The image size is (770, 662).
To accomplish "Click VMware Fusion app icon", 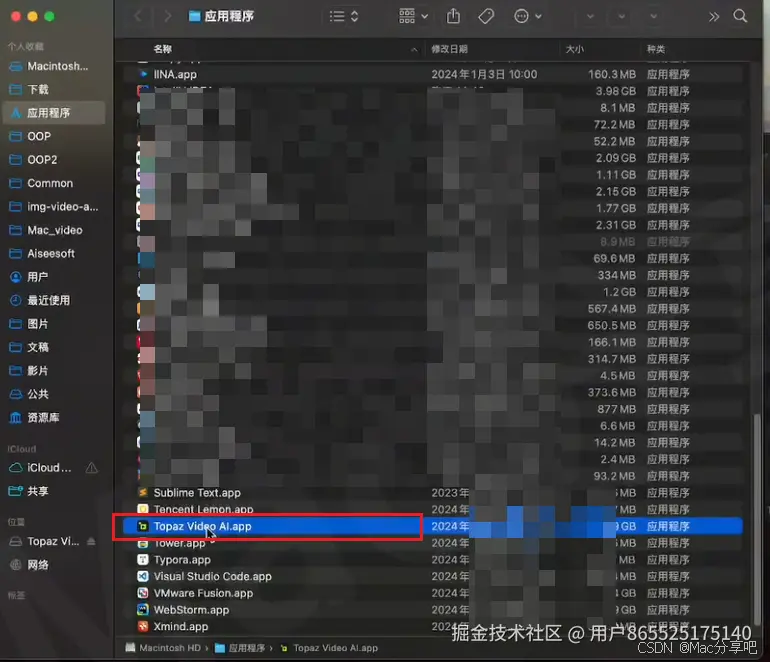I will 143,593.
